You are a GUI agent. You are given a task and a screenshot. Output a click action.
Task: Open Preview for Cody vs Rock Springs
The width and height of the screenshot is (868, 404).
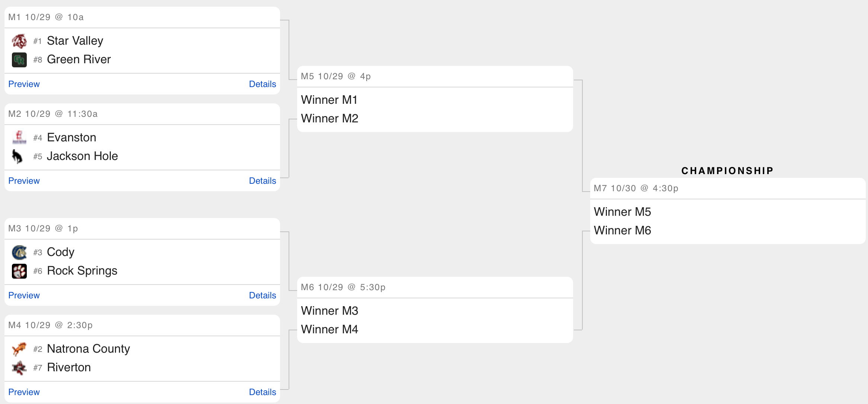24,295
